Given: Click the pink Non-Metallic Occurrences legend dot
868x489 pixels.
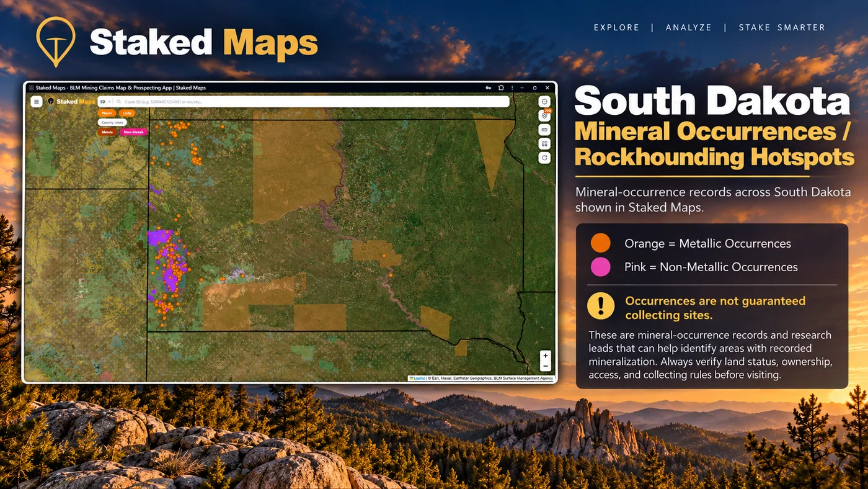Looking at the screenshot, I should pos(600,267).
